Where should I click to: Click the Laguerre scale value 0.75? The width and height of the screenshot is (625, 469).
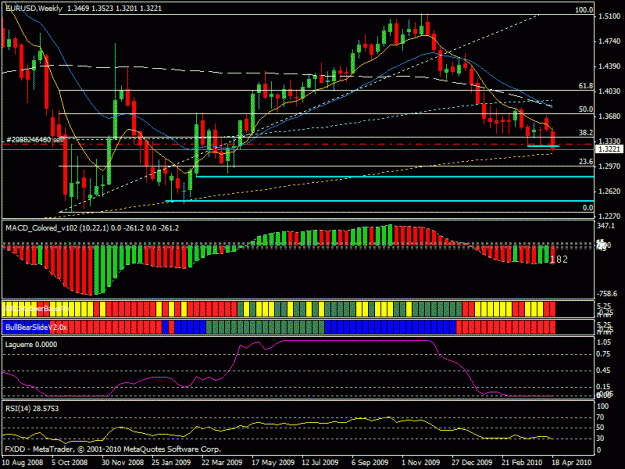point(604,354)
